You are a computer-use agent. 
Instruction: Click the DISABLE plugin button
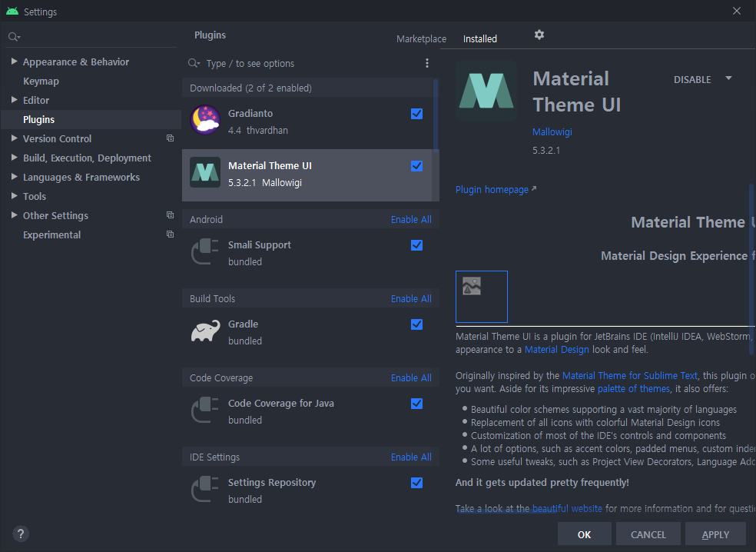(x=692, y=80)
